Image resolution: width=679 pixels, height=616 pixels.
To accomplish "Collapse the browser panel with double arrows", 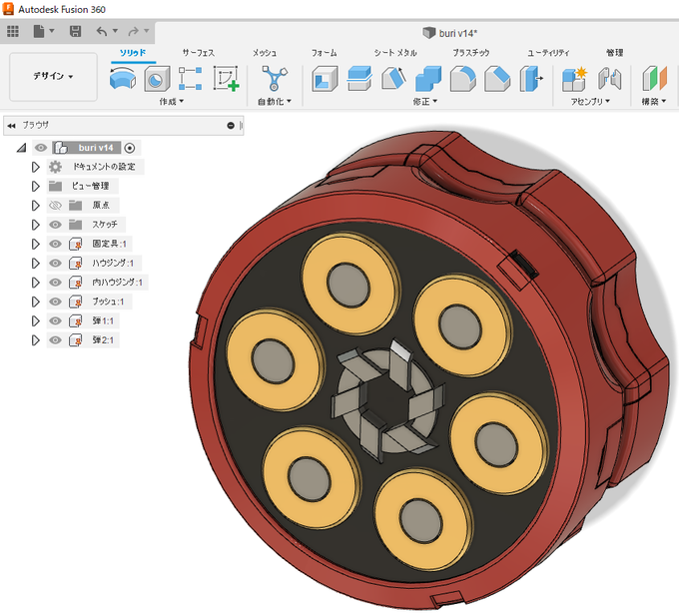I will click(12, 126).
